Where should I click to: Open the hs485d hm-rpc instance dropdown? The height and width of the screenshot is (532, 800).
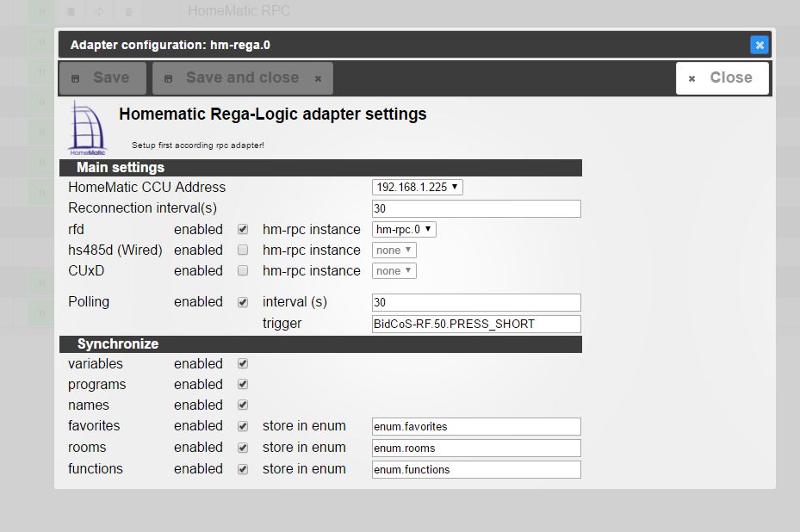tap(394, 250)
